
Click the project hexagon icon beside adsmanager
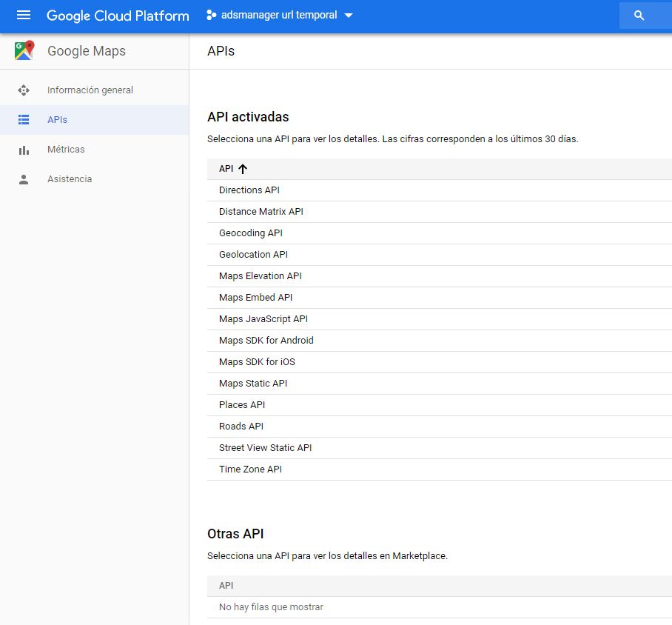click(211, 15)
